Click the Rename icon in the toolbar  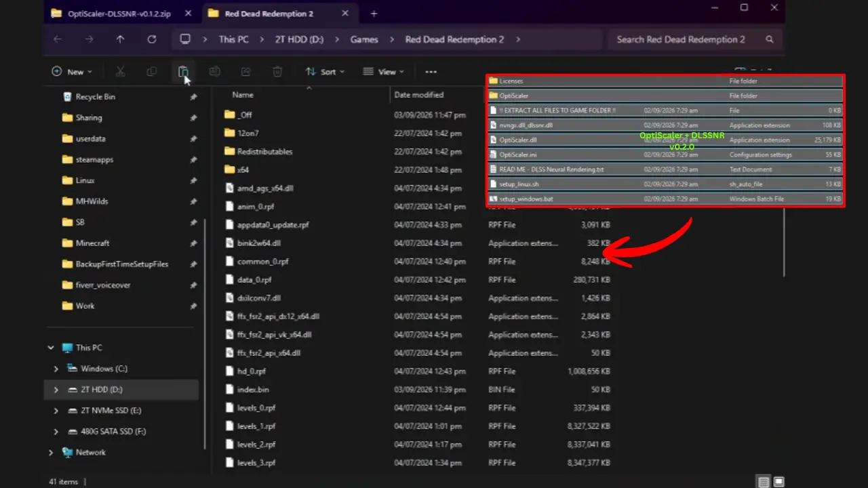214,72
